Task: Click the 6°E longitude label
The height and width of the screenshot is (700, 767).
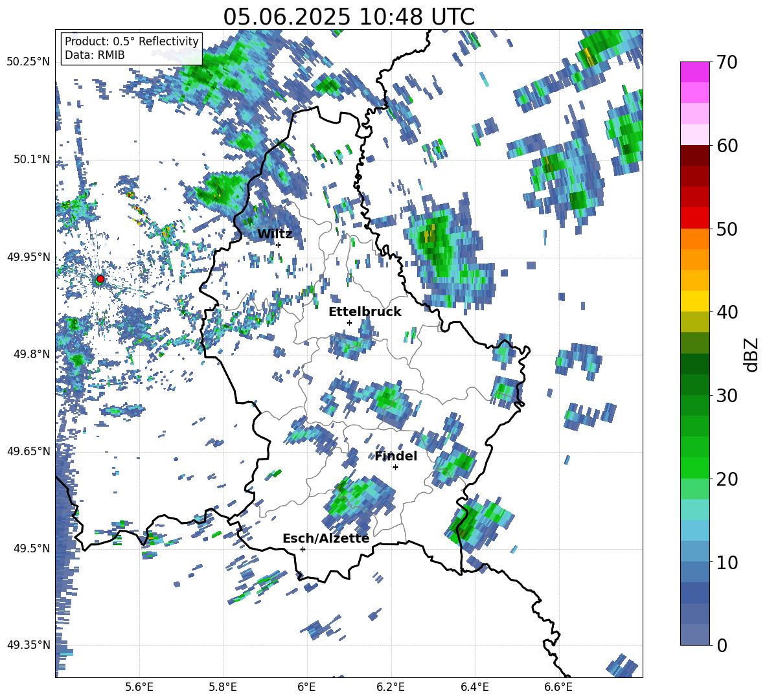Action: [x=306, y=687]
